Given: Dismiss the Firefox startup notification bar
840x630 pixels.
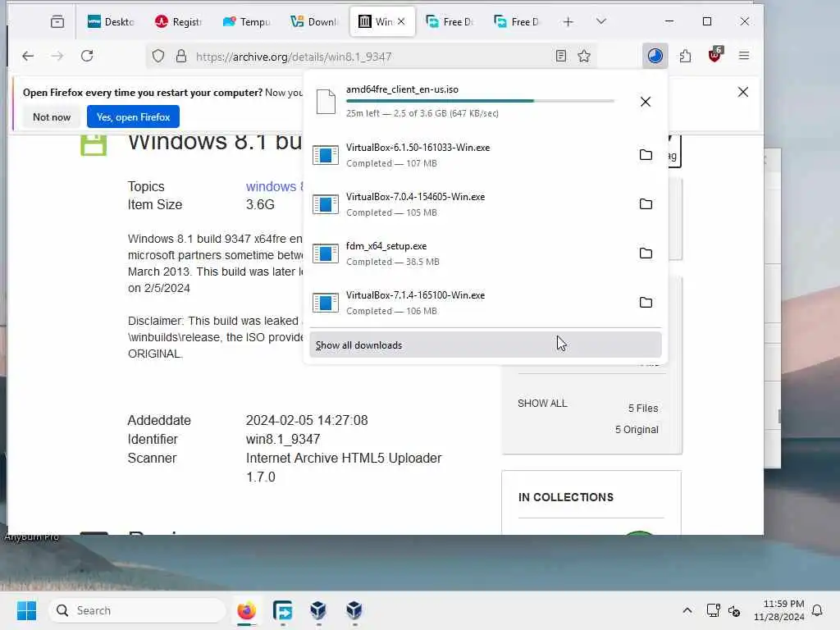Looking at the screenshot, I should pyautogui.click(x=743, y=92).
